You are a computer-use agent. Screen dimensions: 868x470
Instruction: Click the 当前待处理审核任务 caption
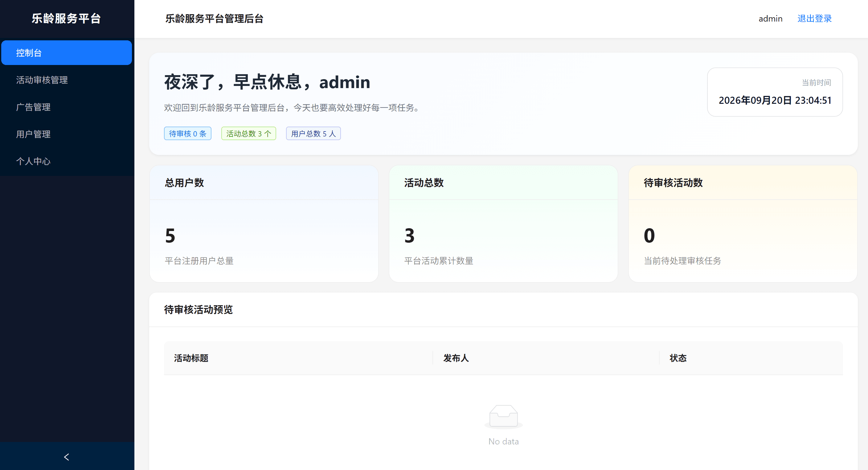point(682,261)
